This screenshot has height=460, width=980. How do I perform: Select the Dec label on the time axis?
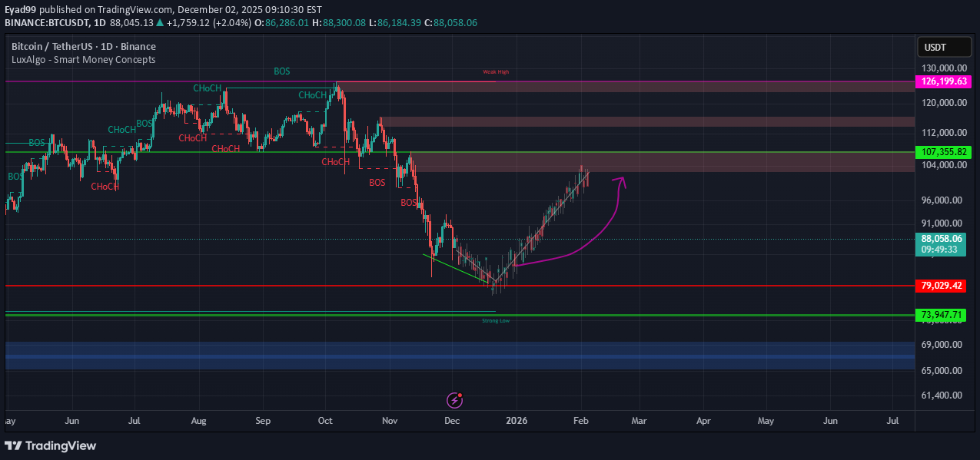click(451, 421)
